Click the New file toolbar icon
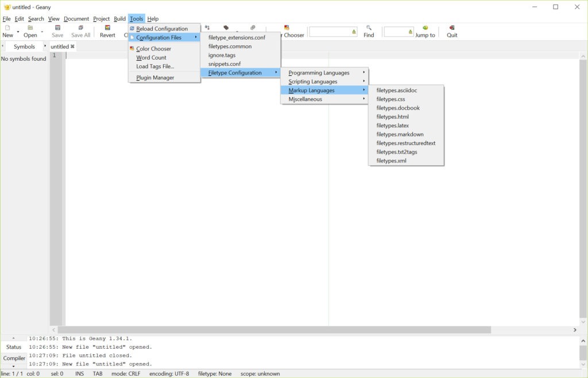The width and height of the screenshot is (588, 378). tap(7, 28)
